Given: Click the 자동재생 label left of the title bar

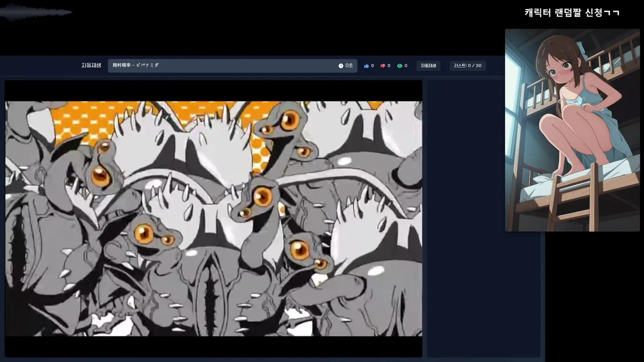Looking at the screenshot, I should pyautogui.click(x=92, y=65).
